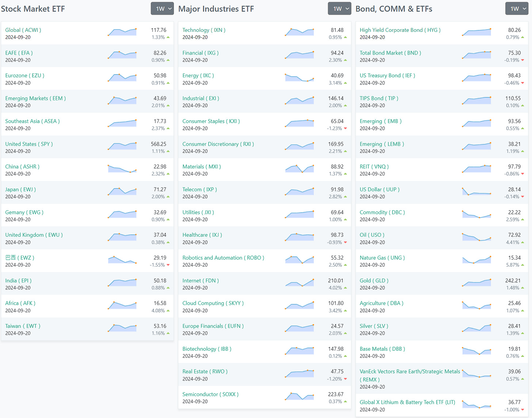The height and width of the screenshot is (418, 532).
Task: Open the Major Industries ETF 1W dropdown
Action: (339, 9)
